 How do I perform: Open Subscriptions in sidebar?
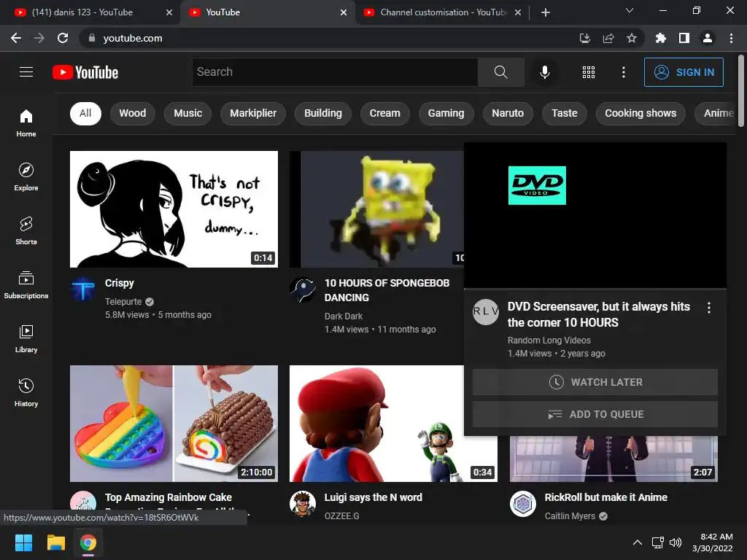tap(26, 284)
